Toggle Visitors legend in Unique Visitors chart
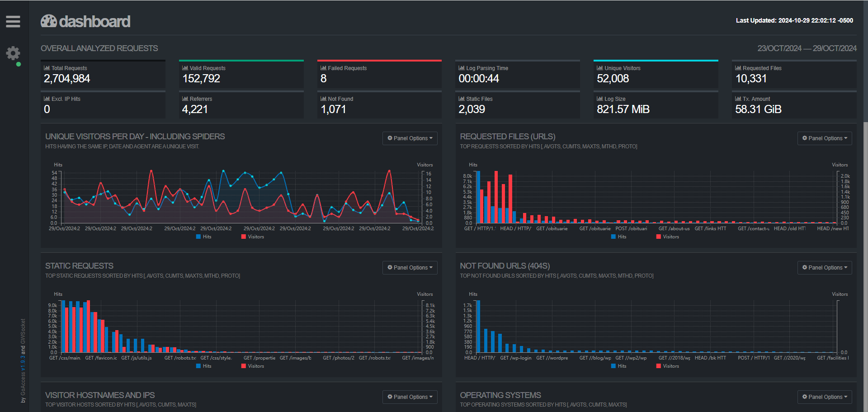 tap(253, 237)
